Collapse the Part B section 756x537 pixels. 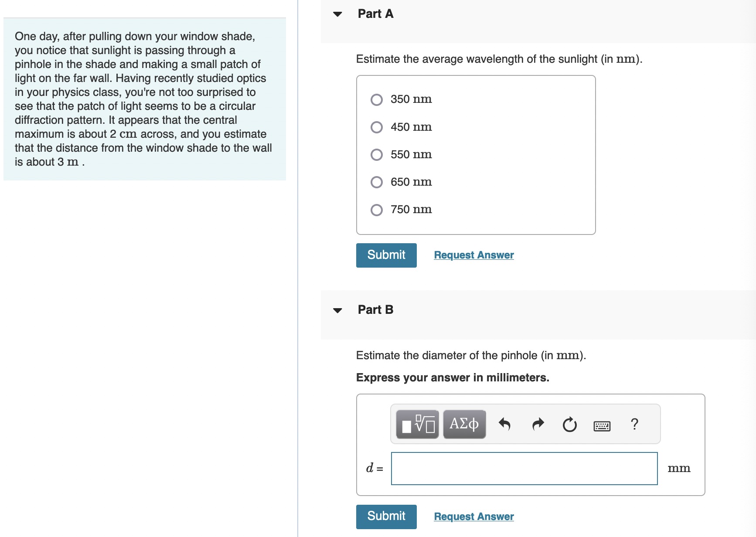point(337,310)
